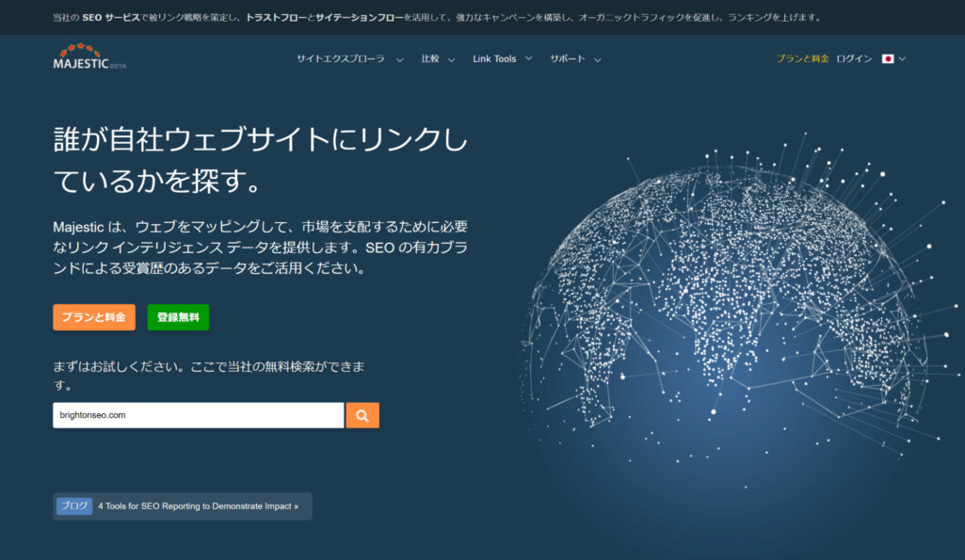Click the orange magnifier search icon
965x560 pixels.
coord(362,414)
